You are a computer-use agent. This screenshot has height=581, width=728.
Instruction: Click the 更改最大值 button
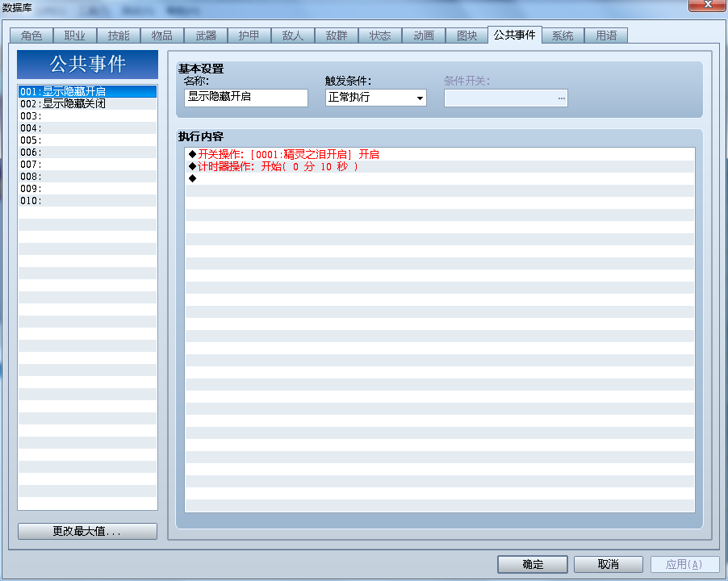(x=87, y=531)
